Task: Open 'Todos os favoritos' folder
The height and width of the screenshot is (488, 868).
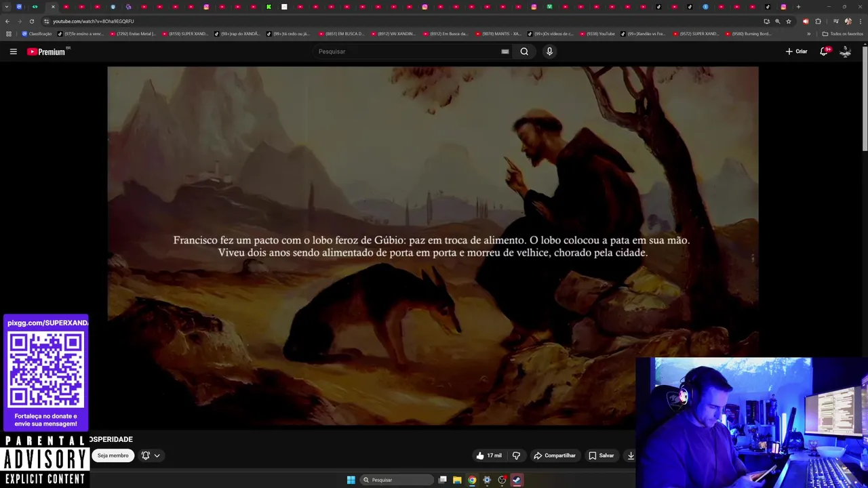Action: 843,34
